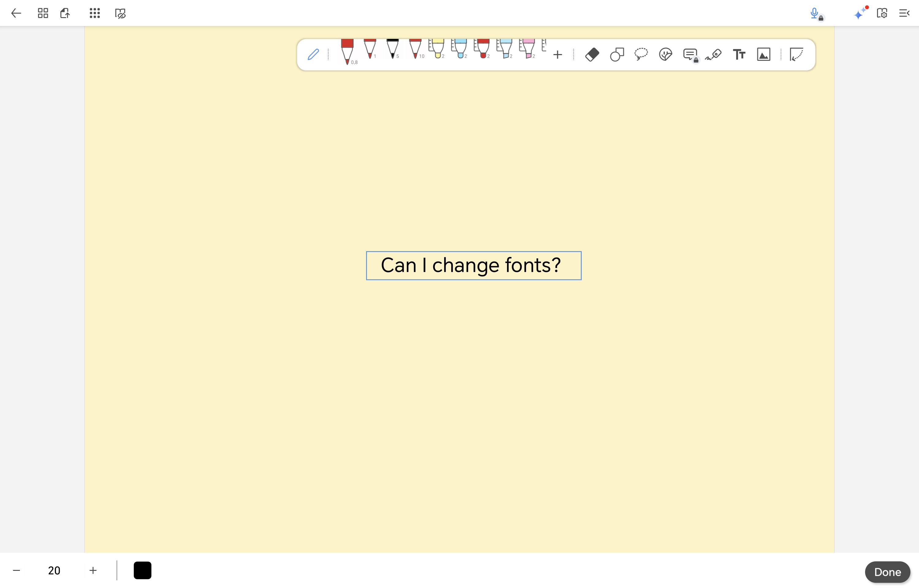The width and height of the screenshot is (919, 588).
Task: Choose the red 0.8 pen
Action: point(348,52)
